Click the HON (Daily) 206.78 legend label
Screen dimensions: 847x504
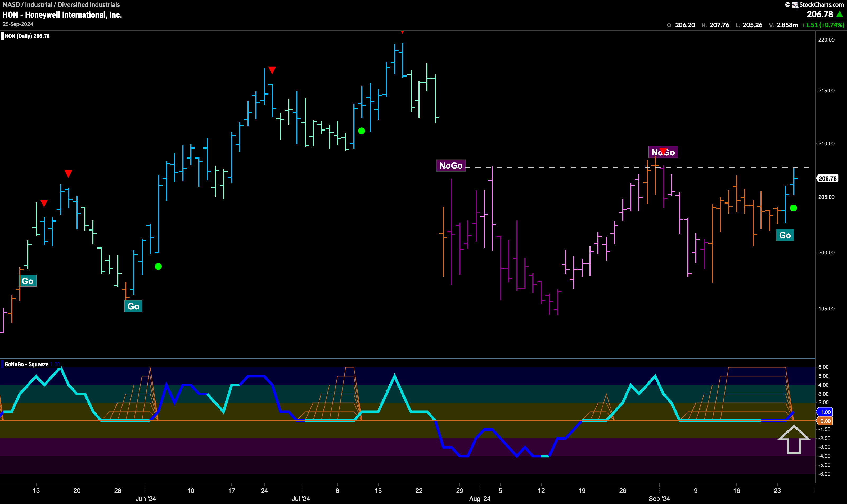click(x=27, y=36)
